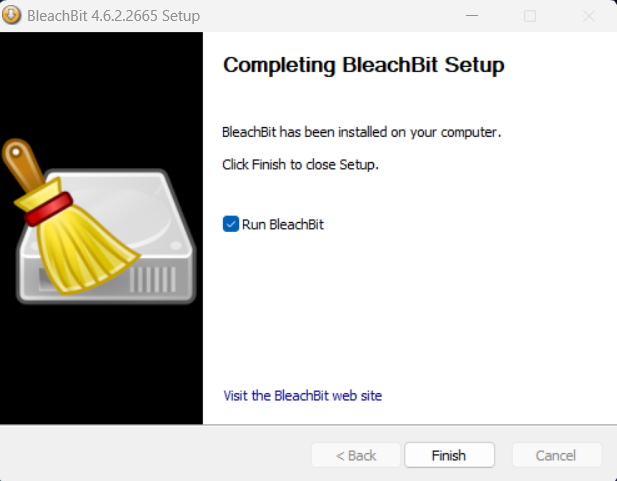This screenshot has width=617, height=481.
Task: Click the grayed-out Cancel button
Action: 556,455
